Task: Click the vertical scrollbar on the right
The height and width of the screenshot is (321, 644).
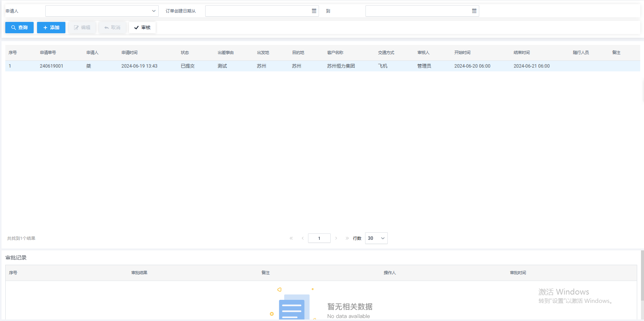Action: 642,276
